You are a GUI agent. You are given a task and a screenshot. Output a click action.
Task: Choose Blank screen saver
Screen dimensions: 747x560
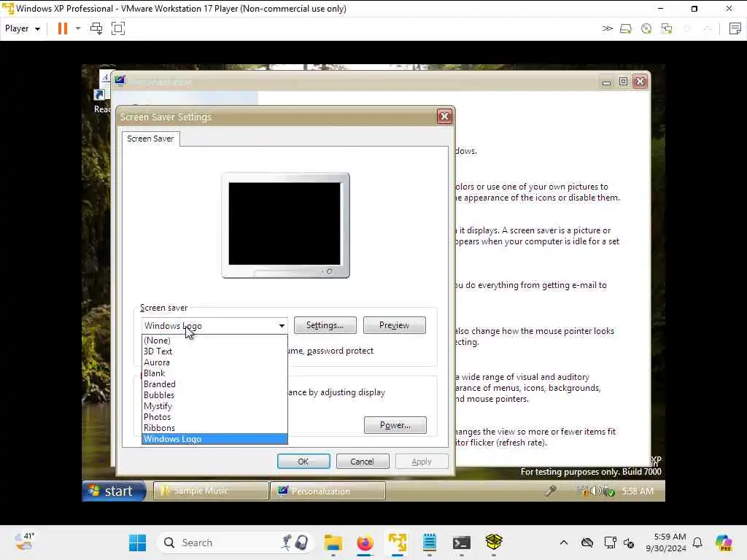click(x=214, y=373)
